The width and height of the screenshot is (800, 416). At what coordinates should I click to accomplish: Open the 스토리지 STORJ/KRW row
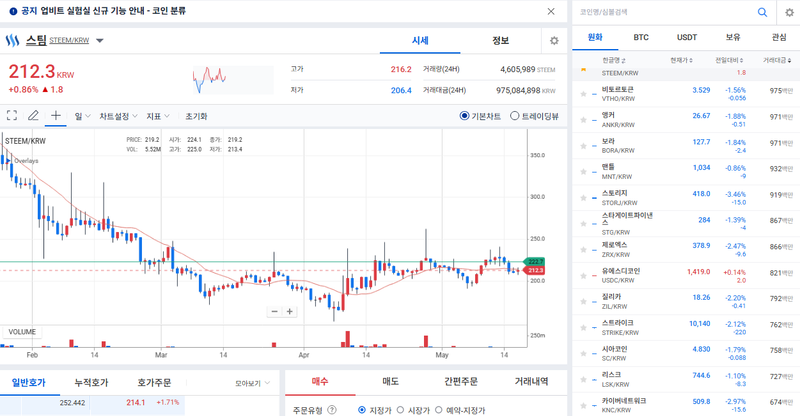[686, 198]
